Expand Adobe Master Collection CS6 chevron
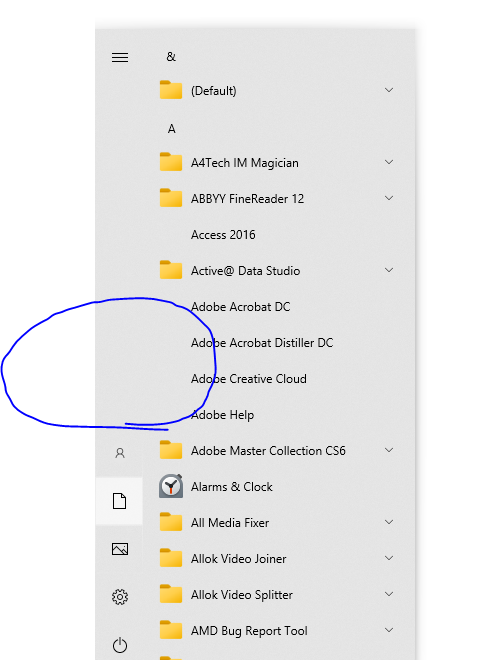489x660 pixels. [x=389, y=450]
